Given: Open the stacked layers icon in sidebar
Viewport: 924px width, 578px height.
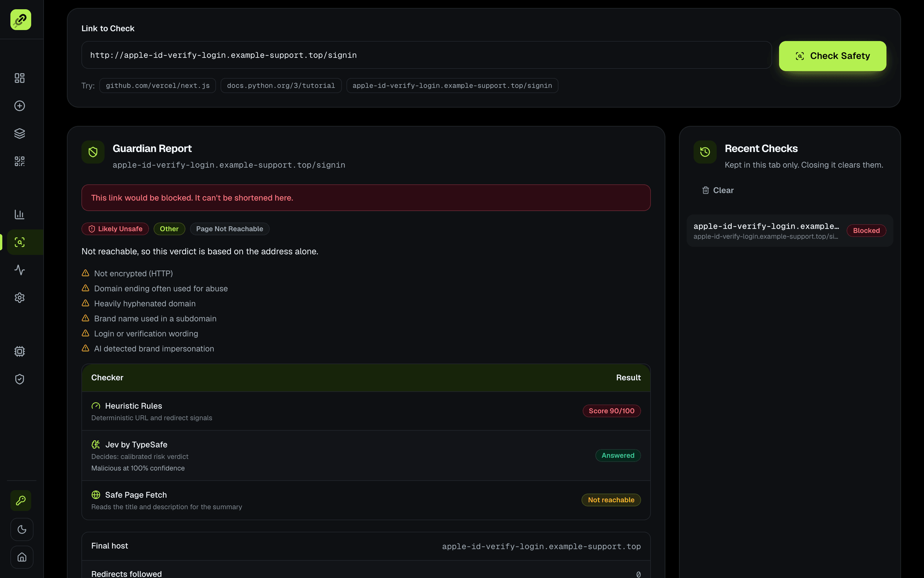Looking at the screenshot, I should (x=19, y=134).
